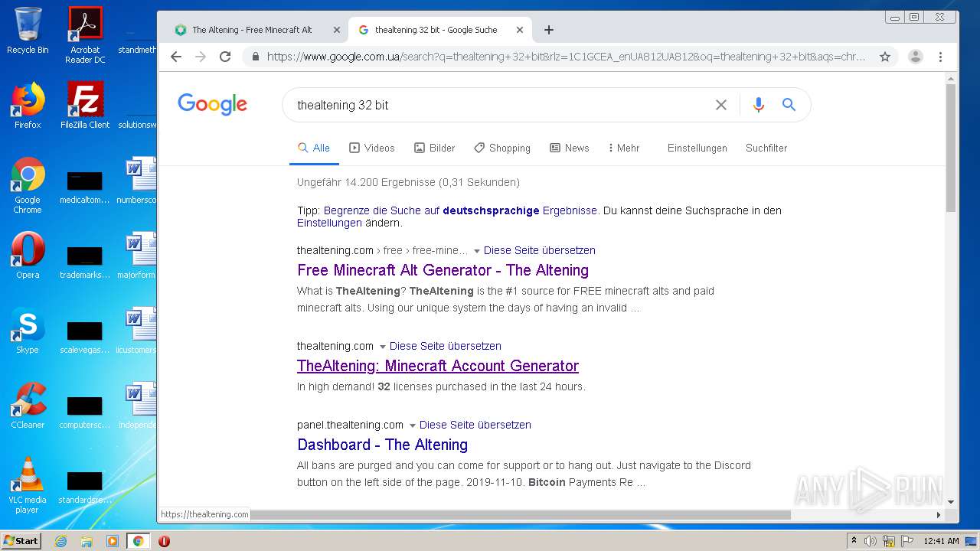Reload the page with the refresh icon
The width and height of the screenshot is (980, 551).
coord(225,57)
